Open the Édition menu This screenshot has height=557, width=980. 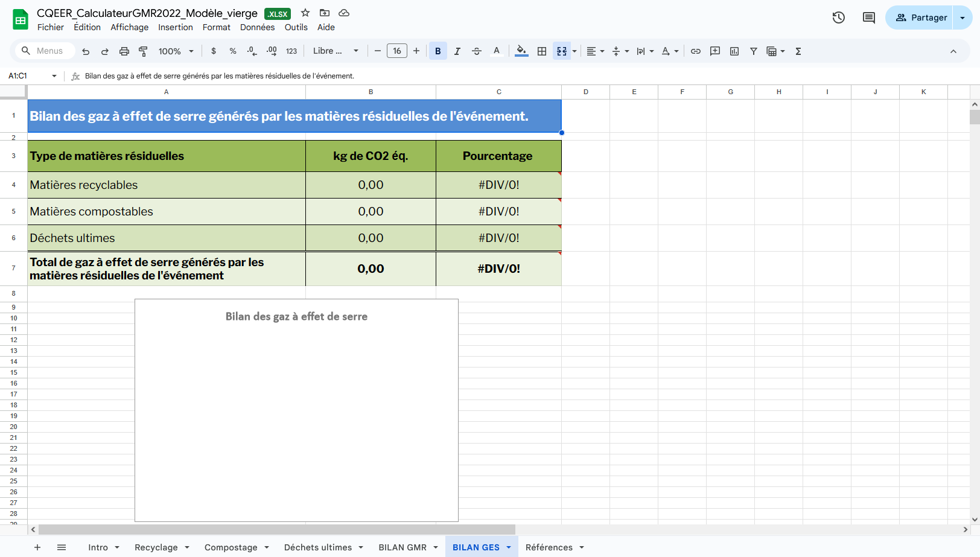pos(87,27)
